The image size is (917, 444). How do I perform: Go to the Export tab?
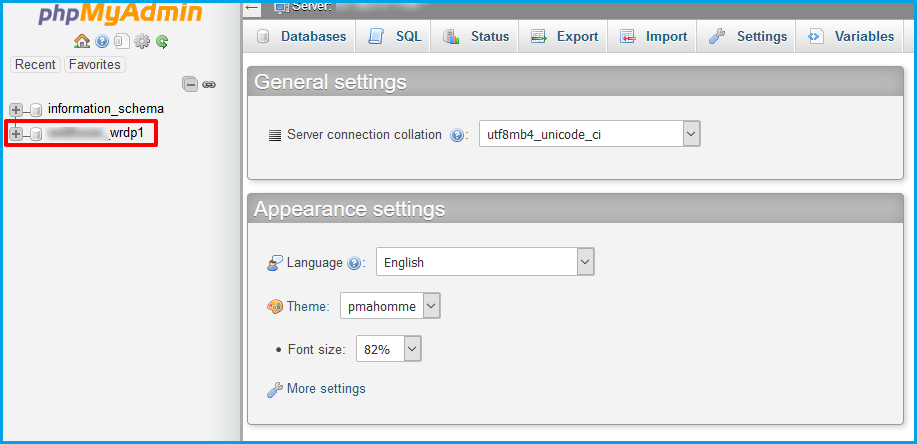click(x=564, y=37)
